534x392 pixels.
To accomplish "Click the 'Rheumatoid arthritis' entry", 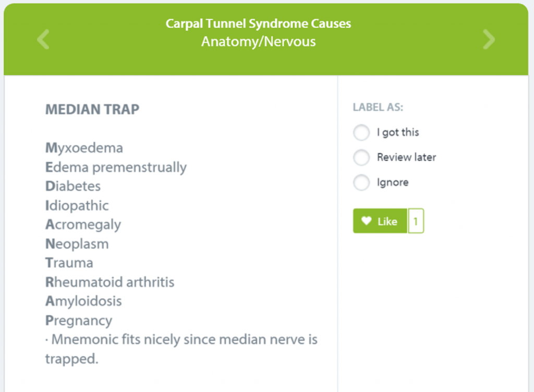I will click(110, 282).
